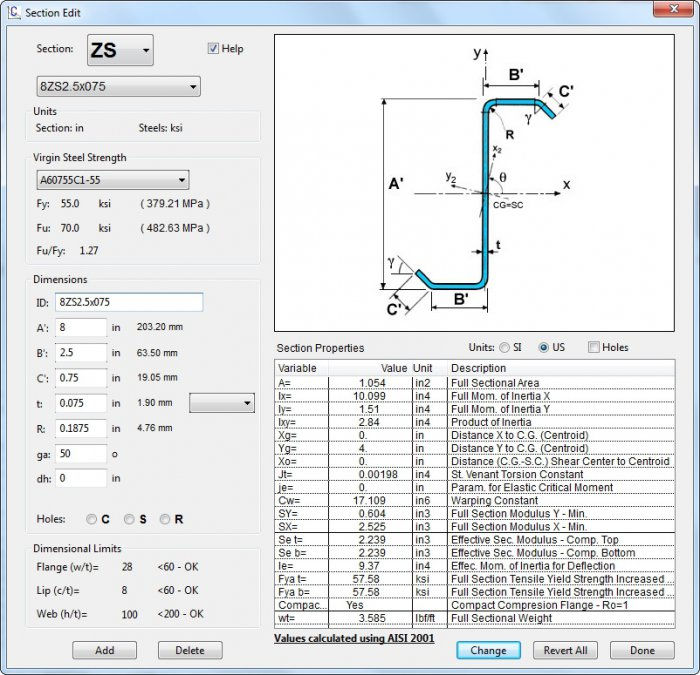Click the t thickness input field
Viewport: 700px width, 675px height.
pos(81,403)
